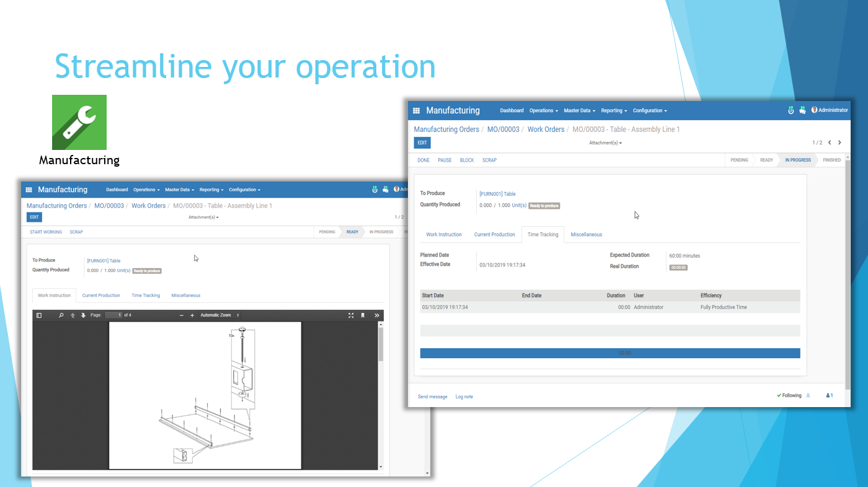Viewport: 868px width, 487px height.
Task: Open Attachment(s) dropdown in Work Instruction window
Action: 203,217
